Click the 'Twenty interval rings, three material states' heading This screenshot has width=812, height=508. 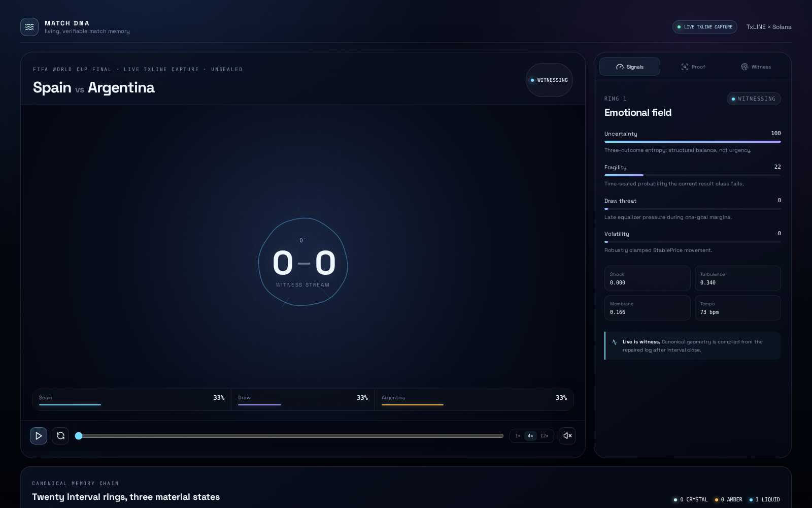coord(126,497)
